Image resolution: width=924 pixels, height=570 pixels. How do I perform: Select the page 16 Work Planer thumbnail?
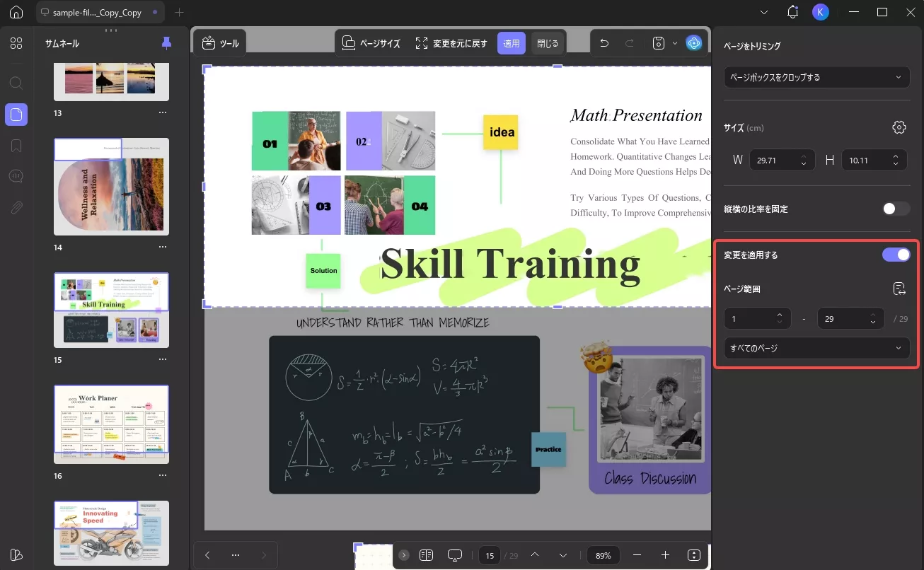point(112,424)
